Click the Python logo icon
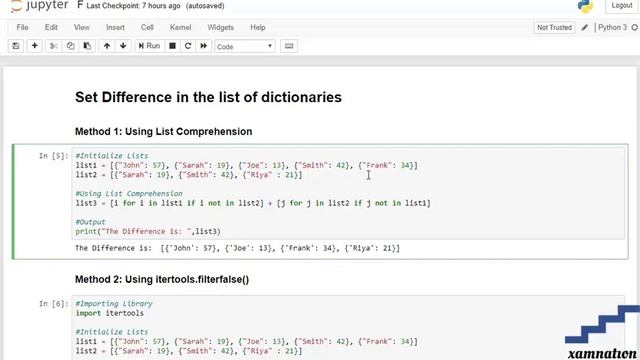 pyautogui.click(x=585, y=6)
